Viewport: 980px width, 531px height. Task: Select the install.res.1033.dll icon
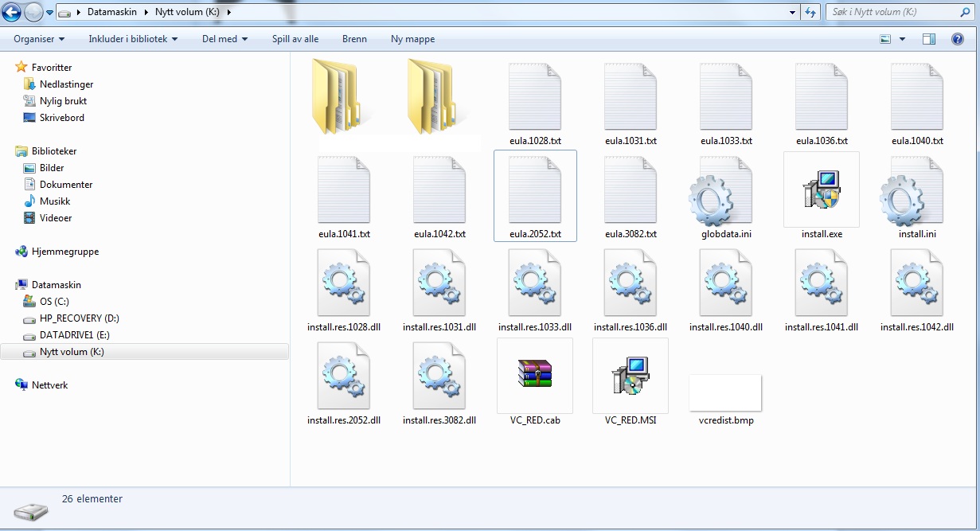535,283
